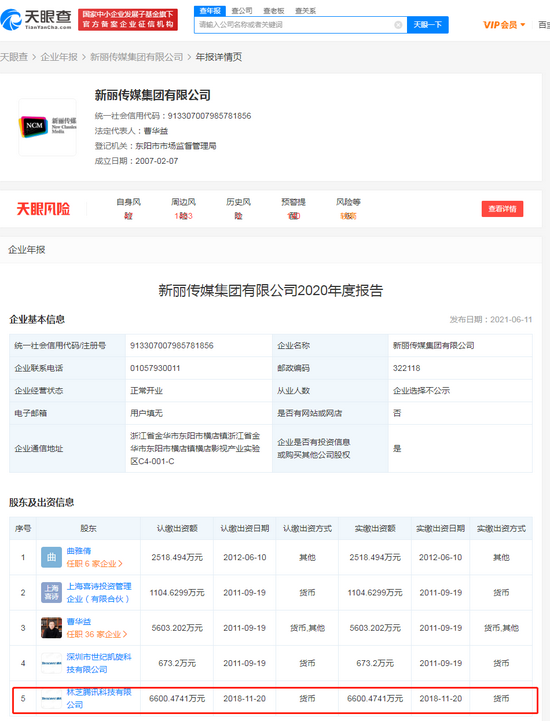
Task: Open shareholder 曹华益 link
Action: [x=79, y=622]
